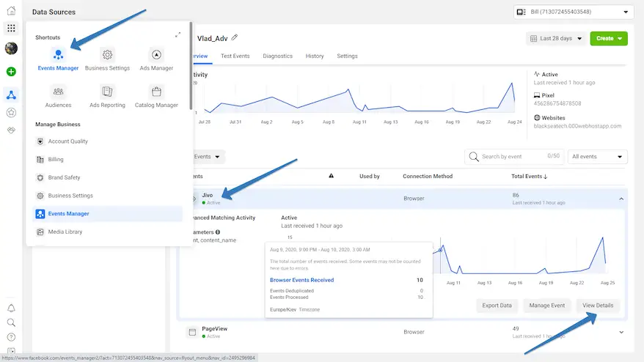Open Bill account selector dropdown
644x362 pixels.
click(x=573, y=12)
